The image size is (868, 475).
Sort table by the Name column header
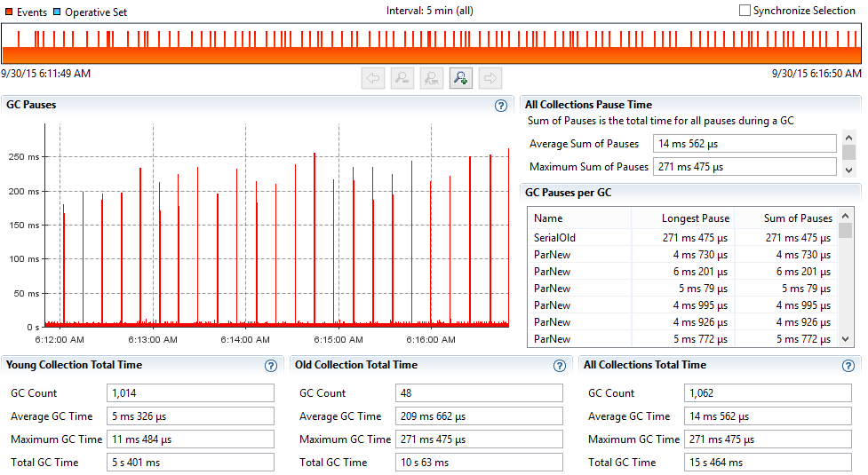coord(579,218)
